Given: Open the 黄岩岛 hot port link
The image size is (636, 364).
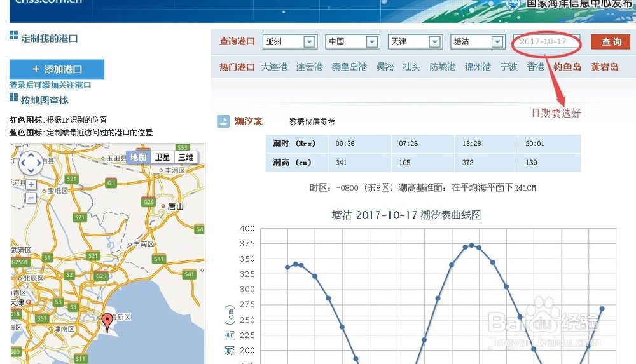Looking at the screenshot, I should (605, 67).
